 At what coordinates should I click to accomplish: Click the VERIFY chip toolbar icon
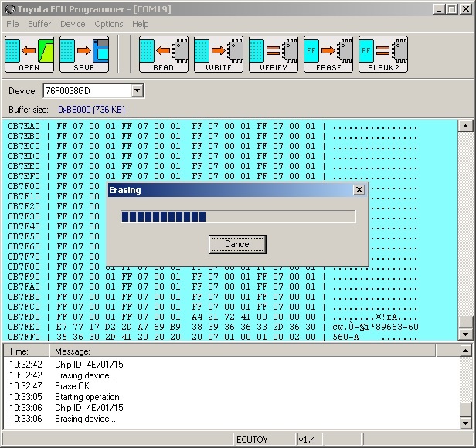pos(273,54)
